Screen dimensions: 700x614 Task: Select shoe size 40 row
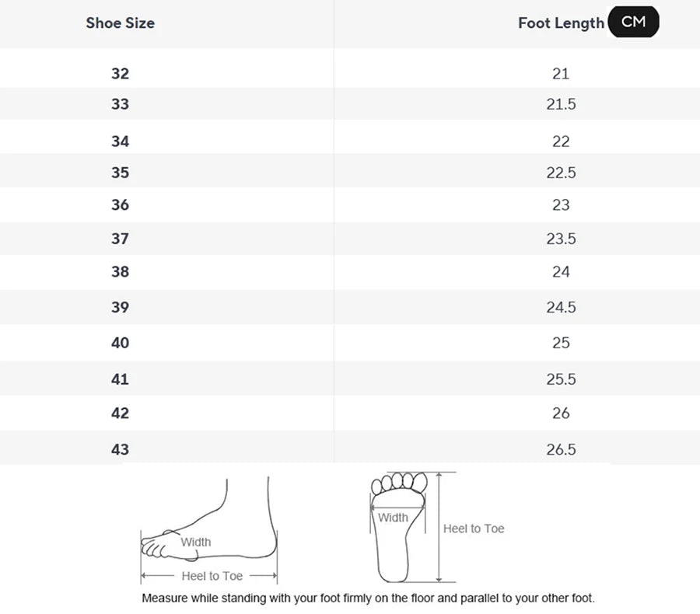(350, 343)
